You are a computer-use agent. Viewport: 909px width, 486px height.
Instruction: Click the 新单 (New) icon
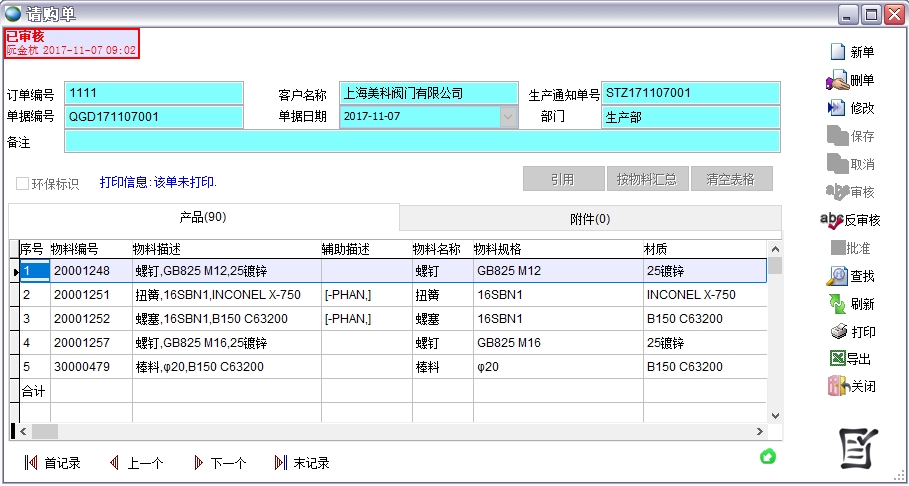(x=837, y=52)
